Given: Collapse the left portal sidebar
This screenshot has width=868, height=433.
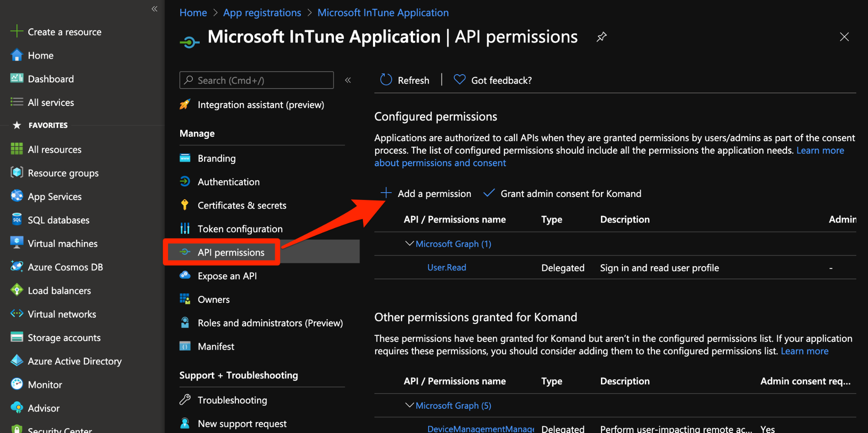Looking at the screenshot, I should [155, 9].
